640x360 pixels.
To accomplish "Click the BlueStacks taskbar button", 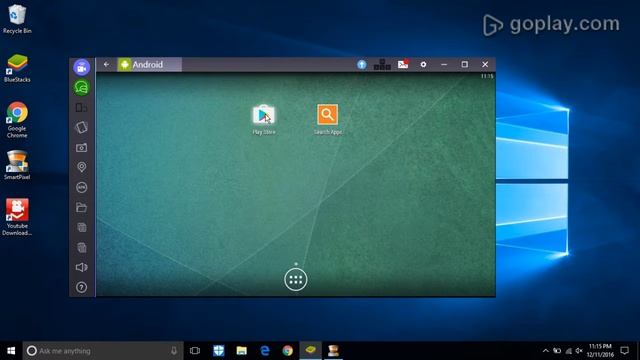I will pyautogui.click(x=311, y=351).
